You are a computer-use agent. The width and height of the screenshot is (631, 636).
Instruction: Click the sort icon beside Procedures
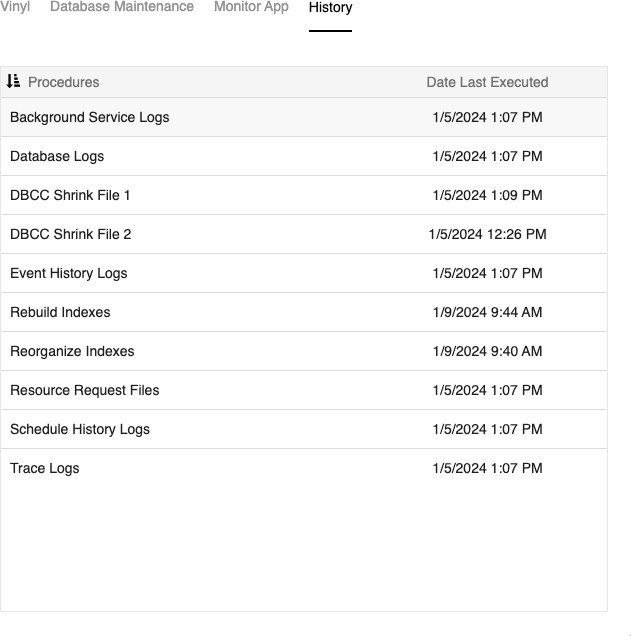pos(13,82)
